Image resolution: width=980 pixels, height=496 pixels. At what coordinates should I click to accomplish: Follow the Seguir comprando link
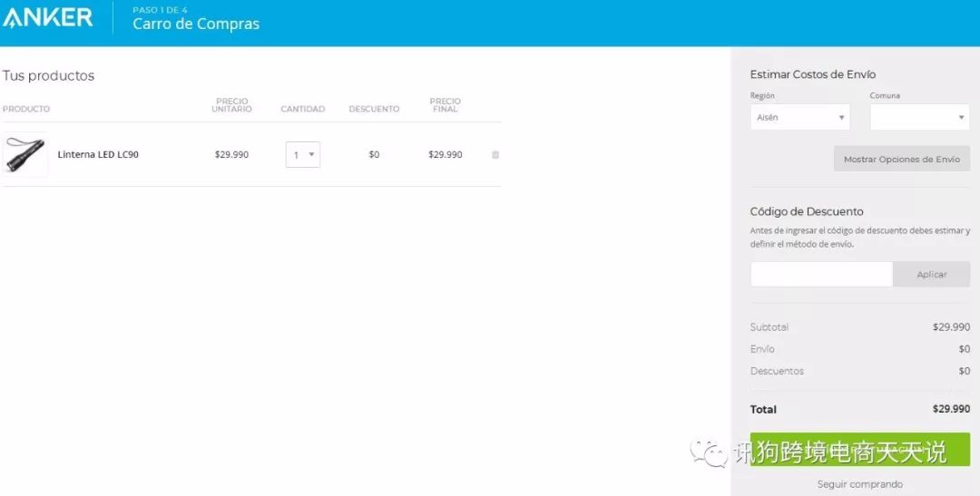coord(859,484)
